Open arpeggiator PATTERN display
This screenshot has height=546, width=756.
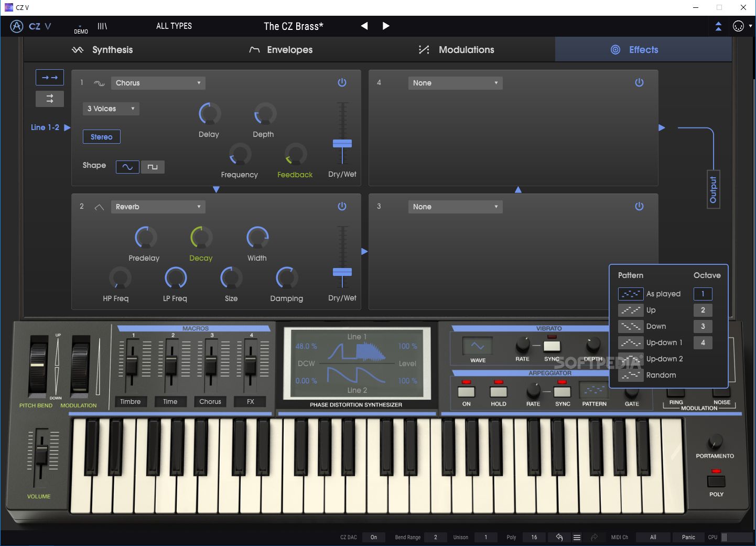[594, 390]
